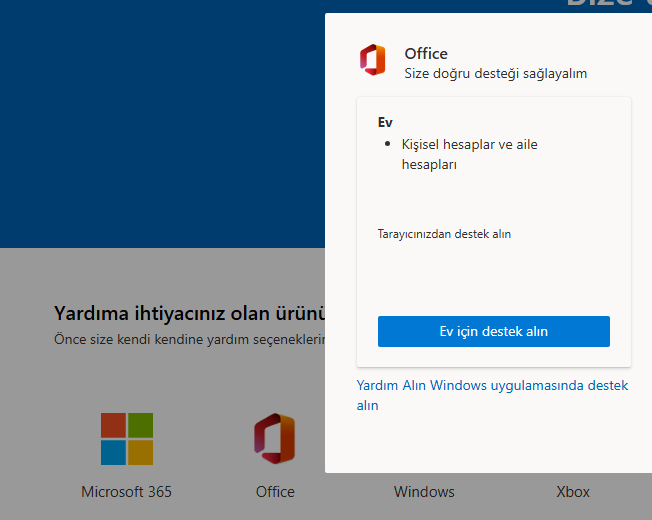Click 'Tarayıcınızdan destek alın' text
Screen dimensions: 652x520
coord(444,234)
